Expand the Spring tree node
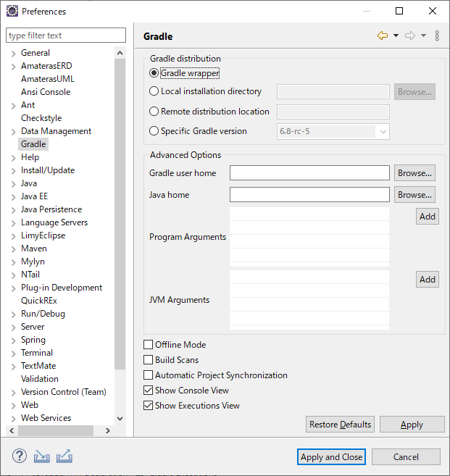Viewport: 450px width, 476px height. tap(13, 341)
